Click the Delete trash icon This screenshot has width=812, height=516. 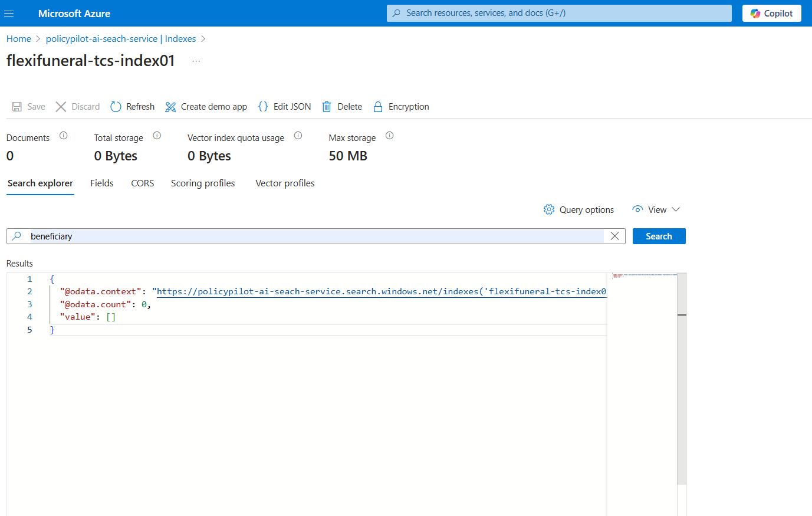(x=327, y=107)
